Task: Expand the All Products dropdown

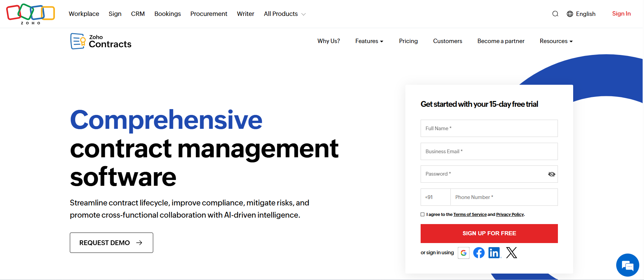Action: 285,14
